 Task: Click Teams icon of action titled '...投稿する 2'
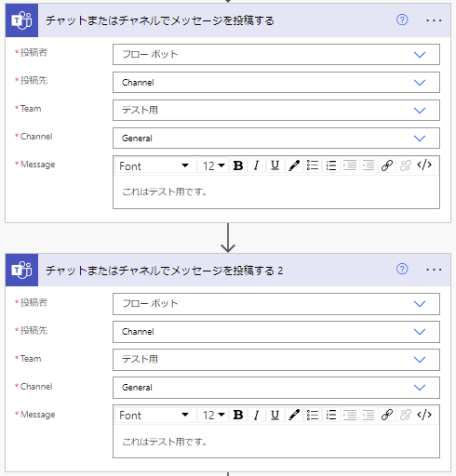click(21, 270)
